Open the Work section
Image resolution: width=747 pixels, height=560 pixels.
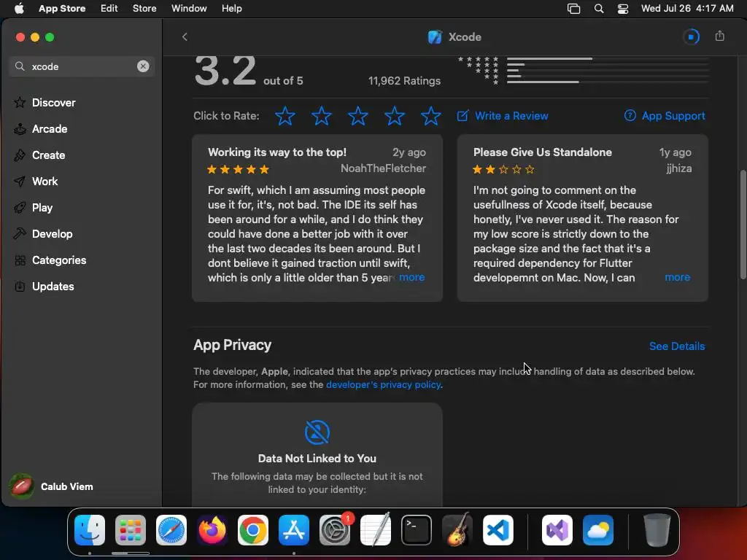click(44, 182)
